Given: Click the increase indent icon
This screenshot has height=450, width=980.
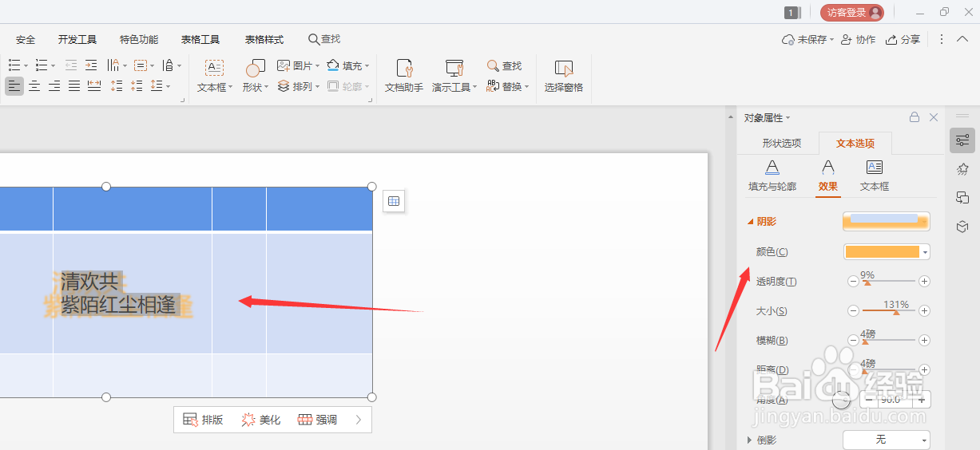Looking at the screenshot, I should [x=91, y=65].
